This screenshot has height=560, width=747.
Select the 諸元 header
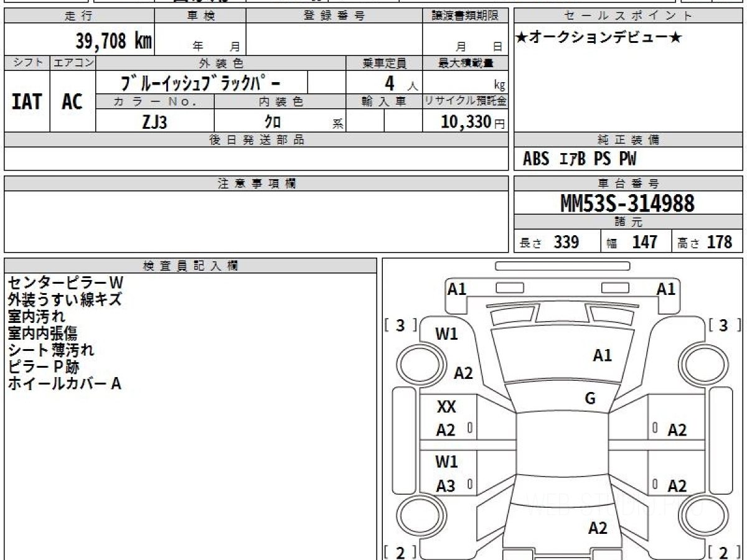628,222
